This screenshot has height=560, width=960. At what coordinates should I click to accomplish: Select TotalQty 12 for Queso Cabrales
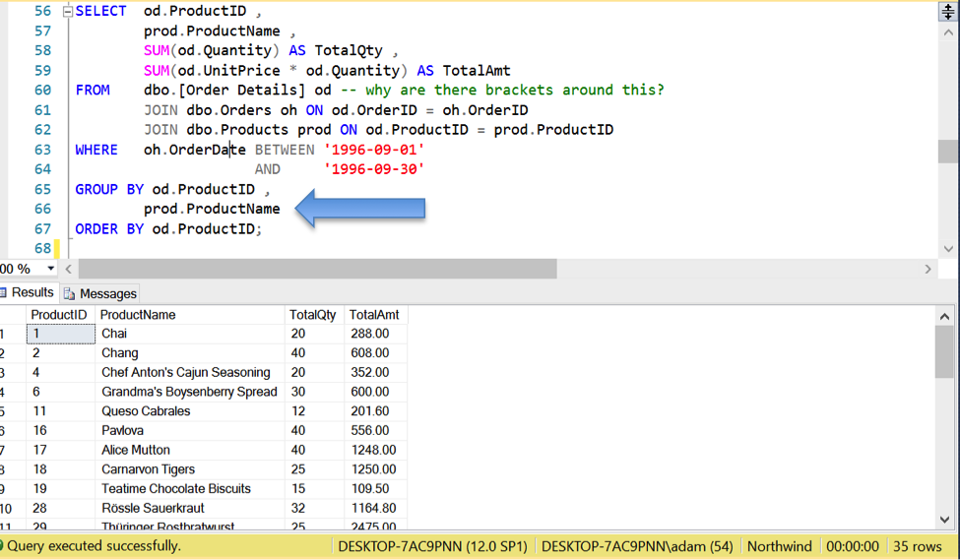pos(314,411)
